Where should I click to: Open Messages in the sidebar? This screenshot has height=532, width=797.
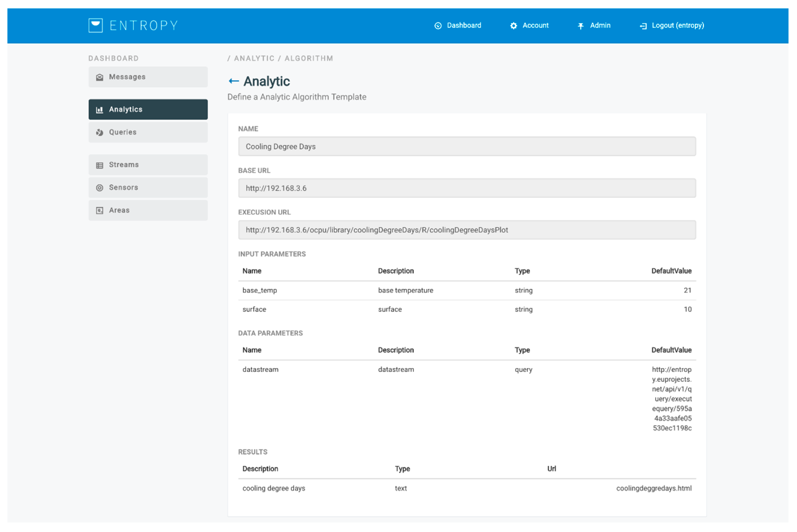pyautogui.click(x=148, y=77)
